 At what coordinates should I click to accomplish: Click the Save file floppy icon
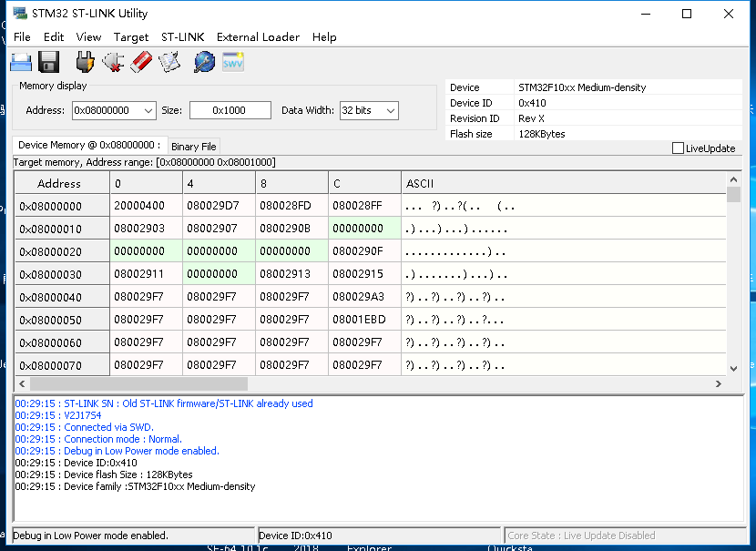click(x=48, y=62)
